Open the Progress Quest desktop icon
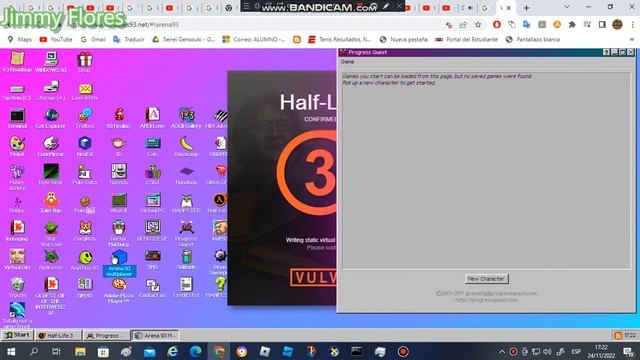This screenshot has height=360, width=640. click(x=187, y=233)
